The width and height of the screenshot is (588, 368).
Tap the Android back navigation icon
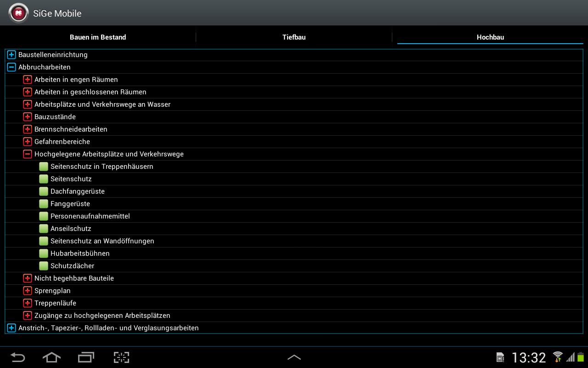tap(18, 357)
